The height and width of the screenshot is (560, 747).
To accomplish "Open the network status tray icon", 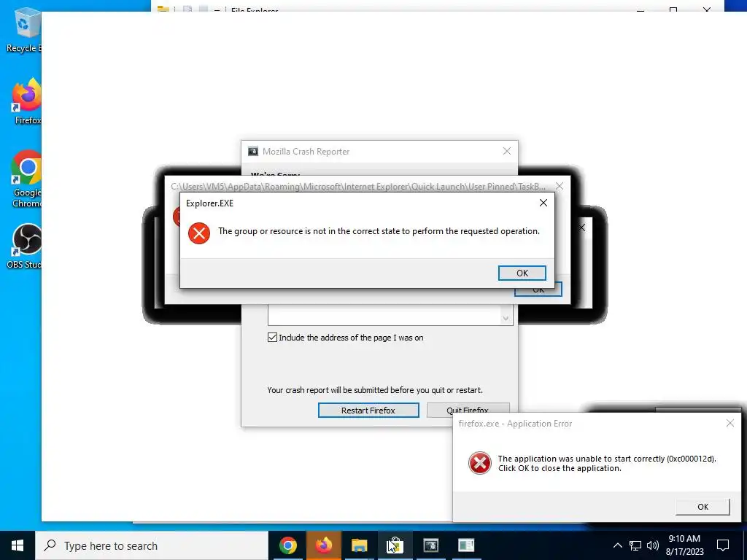I will coord(635,545).
